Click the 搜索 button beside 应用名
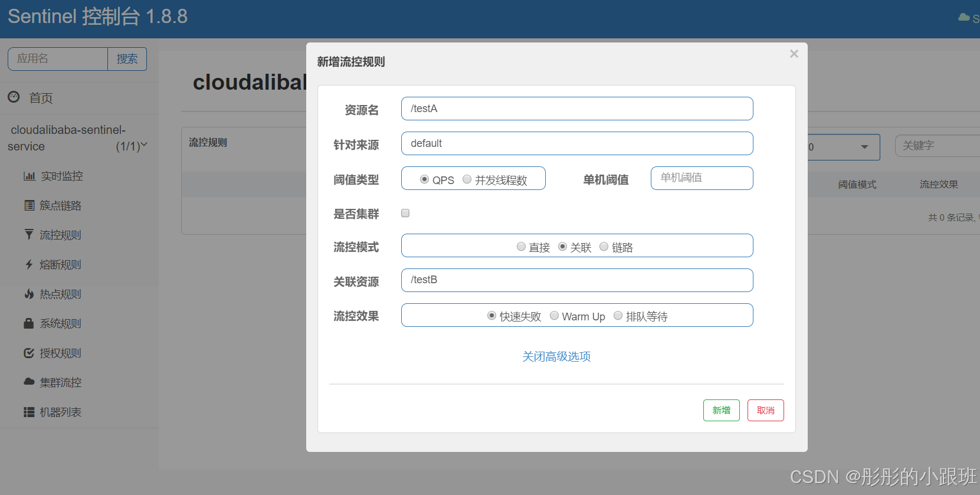The height and width of the screenshot is (495, 980). [x=127, y=59]
